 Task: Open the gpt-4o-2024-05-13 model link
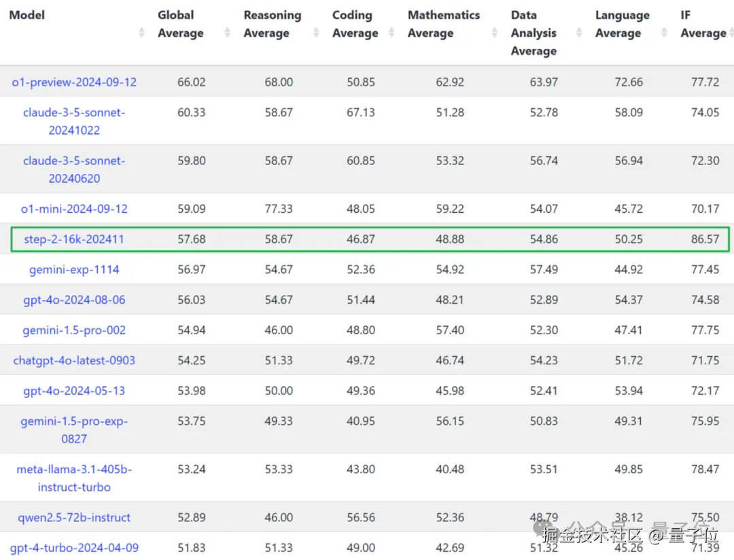(74, 391)
